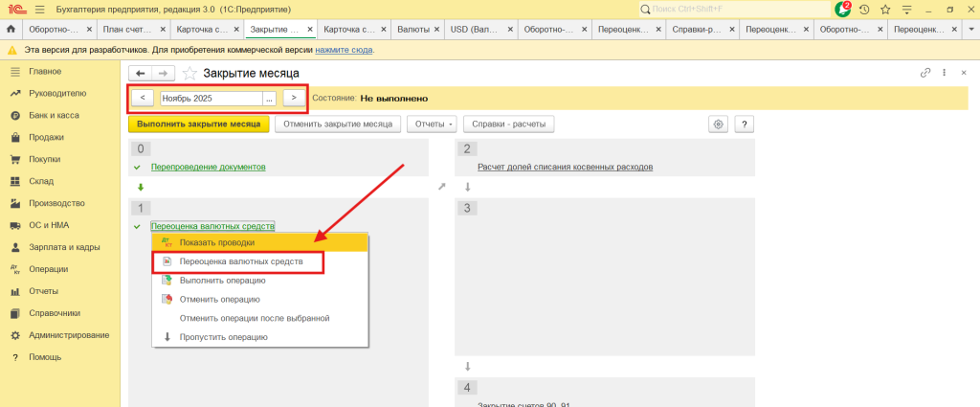The image size is (980, 407).
Task: Close the Валюты tab
Action: click(437, 30)
